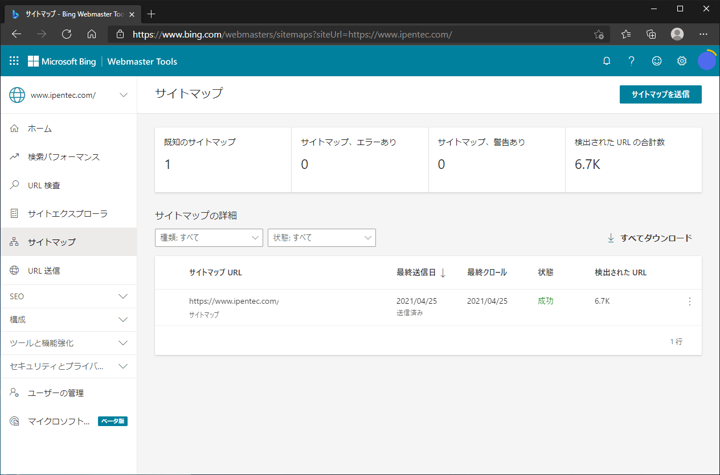The image size is (720, 475).
Task: Click the globe icon beside URL 送信
Action: 14,270
